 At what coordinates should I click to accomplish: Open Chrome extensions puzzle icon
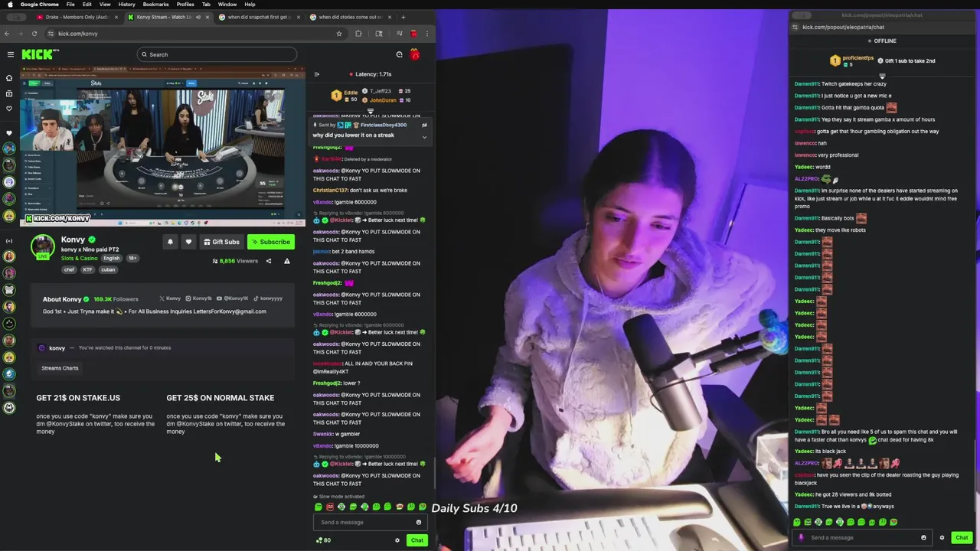click(358, 34)
